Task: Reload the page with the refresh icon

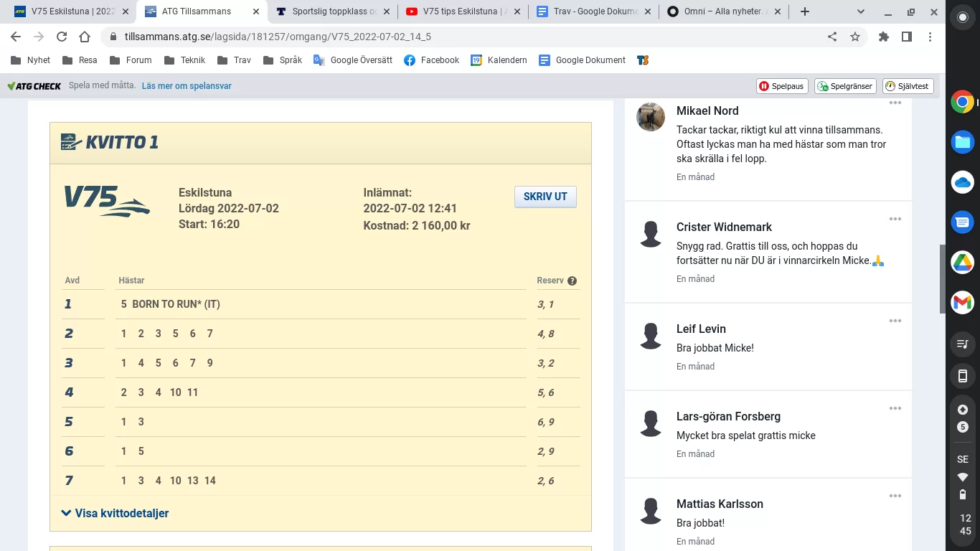Action: click(x=61, y=37)
